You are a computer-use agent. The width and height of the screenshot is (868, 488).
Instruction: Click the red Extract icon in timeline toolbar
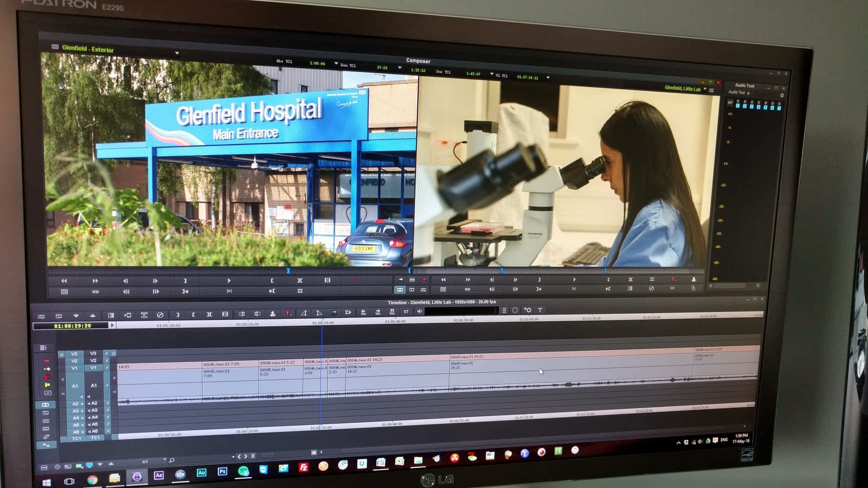(x=288, y=314)
